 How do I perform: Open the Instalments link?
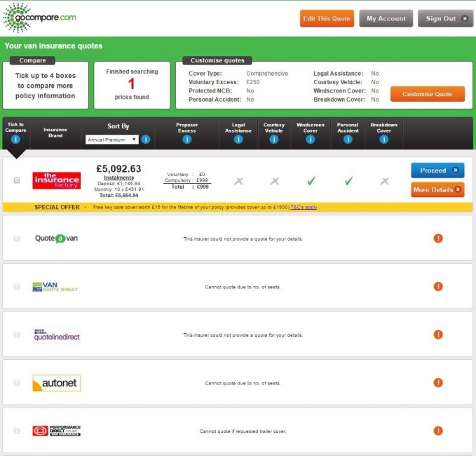pos(118,177)
